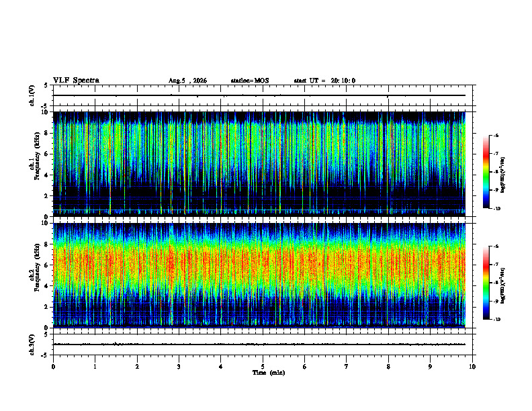Image resolution: width=532 pixels, height=411 pixels.
Task: Click the ch.2 "Frequency (kHz)" axis label
Action: [x=37, y=267]
